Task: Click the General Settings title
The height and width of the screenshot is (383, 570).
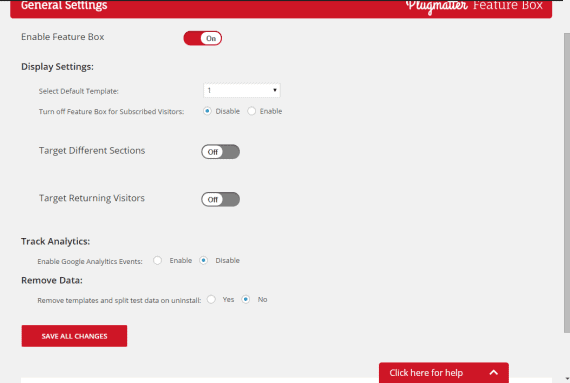Action: (64, 5)
